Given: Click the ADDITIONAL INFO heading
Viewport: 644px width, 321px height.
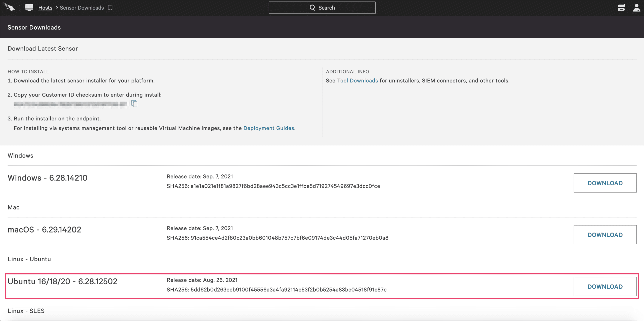Looking at the screenshot, I should tap(347, 72).
